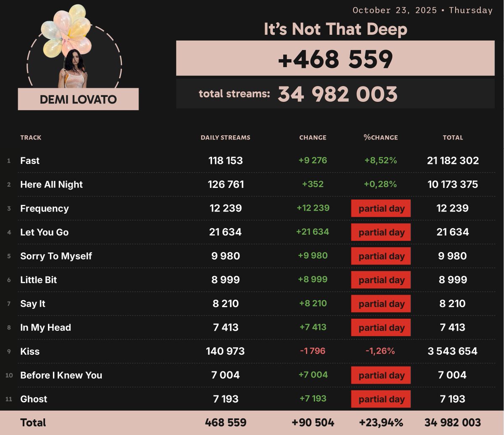
Task: Select the track name Say It
Action: tap(33, 303)
